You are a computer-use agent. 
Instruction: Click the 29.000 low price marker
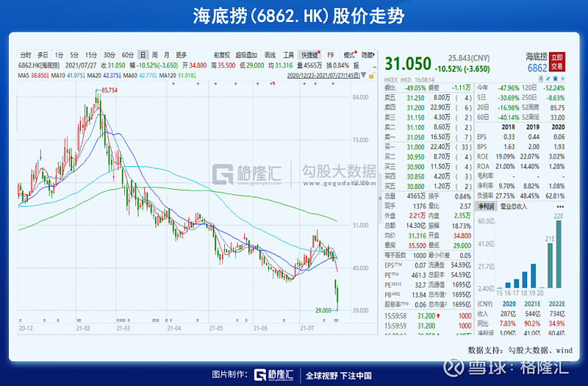(x=323, y=310)
